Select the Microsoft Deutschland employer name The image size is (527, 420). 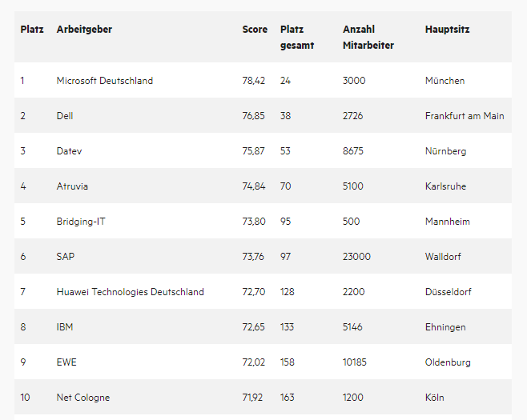point(105,81)
